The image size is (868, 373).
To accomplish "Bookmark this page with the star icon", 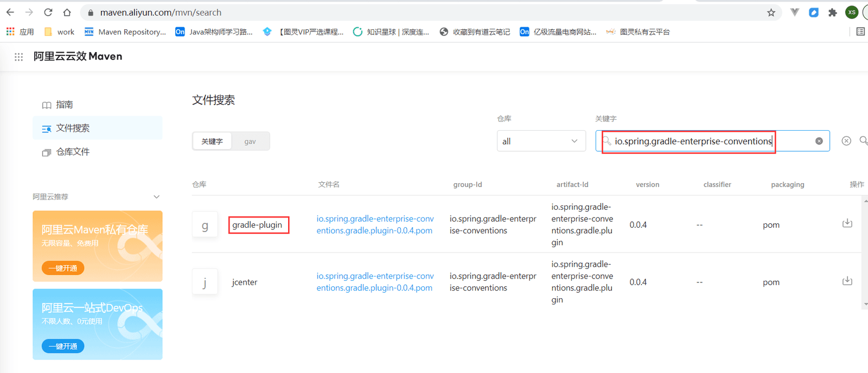I will tap(771, 12).
